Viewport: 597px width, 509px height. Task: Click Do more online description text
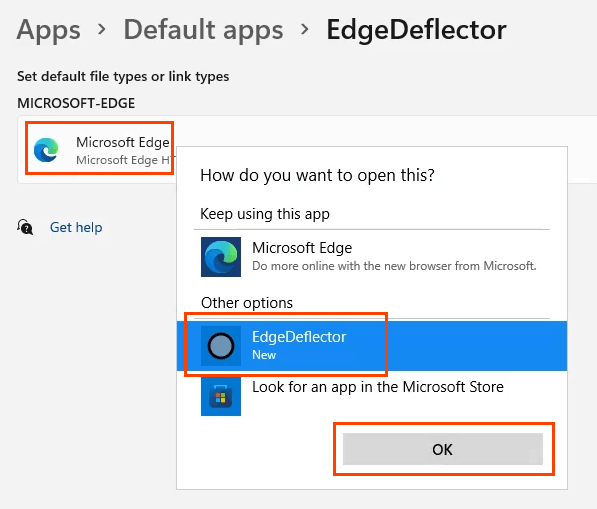pos(394,266)
